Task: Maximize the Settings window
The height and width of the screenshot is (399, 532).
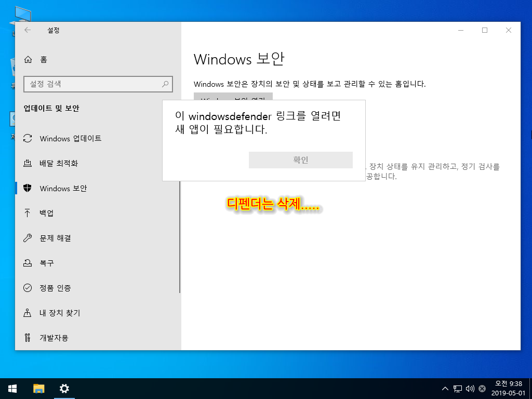Action: point(485,30)
